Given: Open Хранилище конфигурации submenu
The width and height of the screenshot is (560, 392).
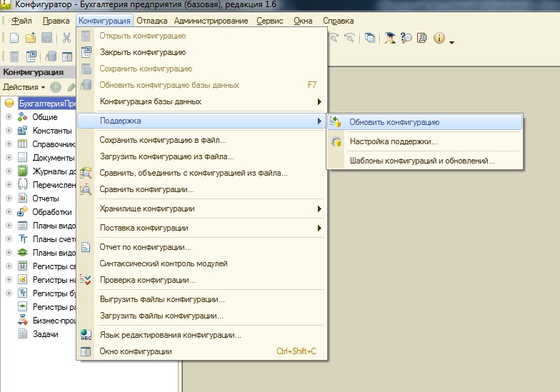Looking at the screenshot, I should [x=201, y=208].
